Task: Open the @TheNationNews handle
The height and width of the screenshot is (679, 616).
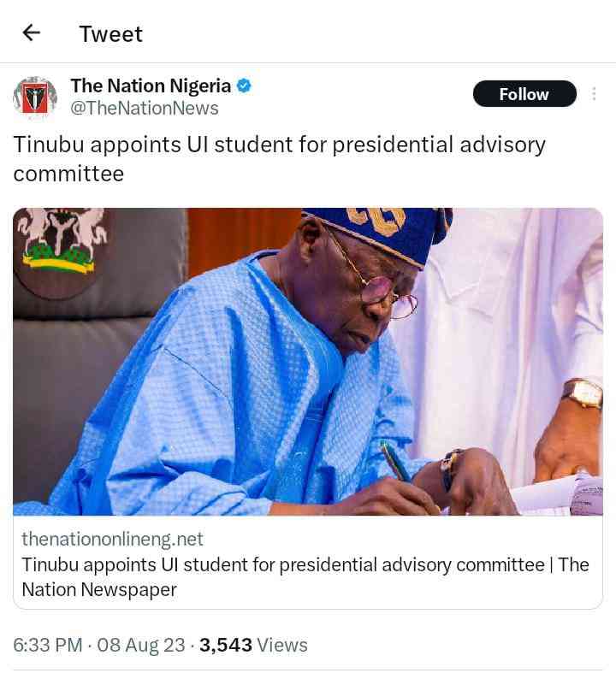Action: 145,109
